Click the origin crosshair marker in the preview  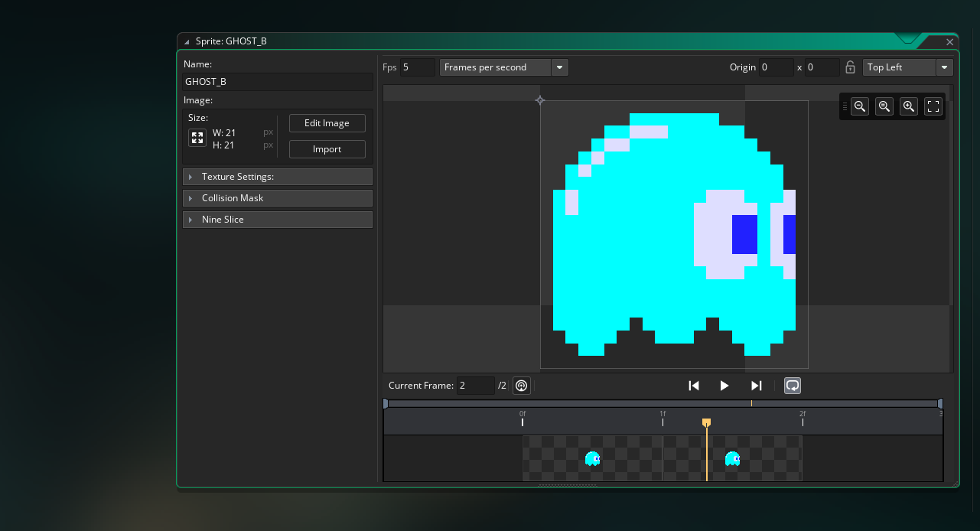point(540,100)
